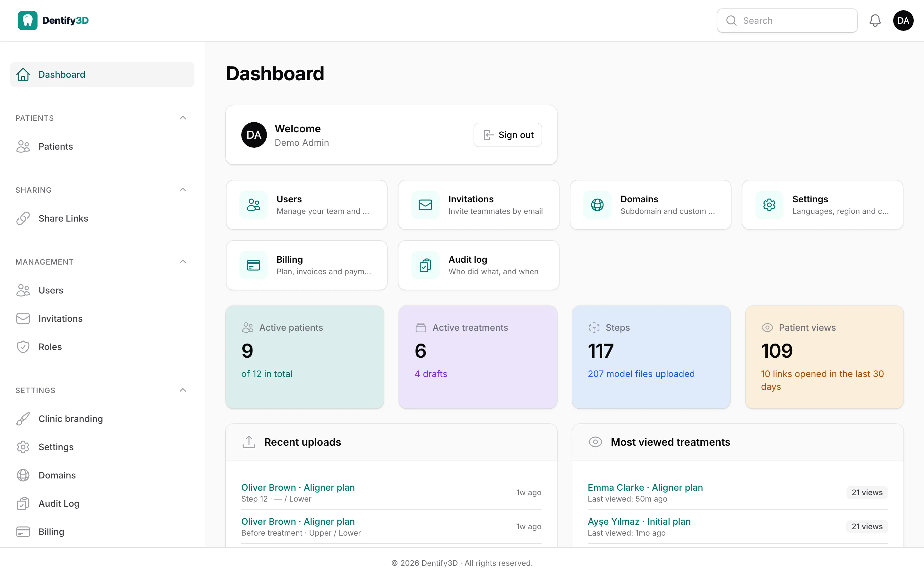
Task: Open first Oliver Brown Aligner plan (Step 12)
Action: click(298, 487)
